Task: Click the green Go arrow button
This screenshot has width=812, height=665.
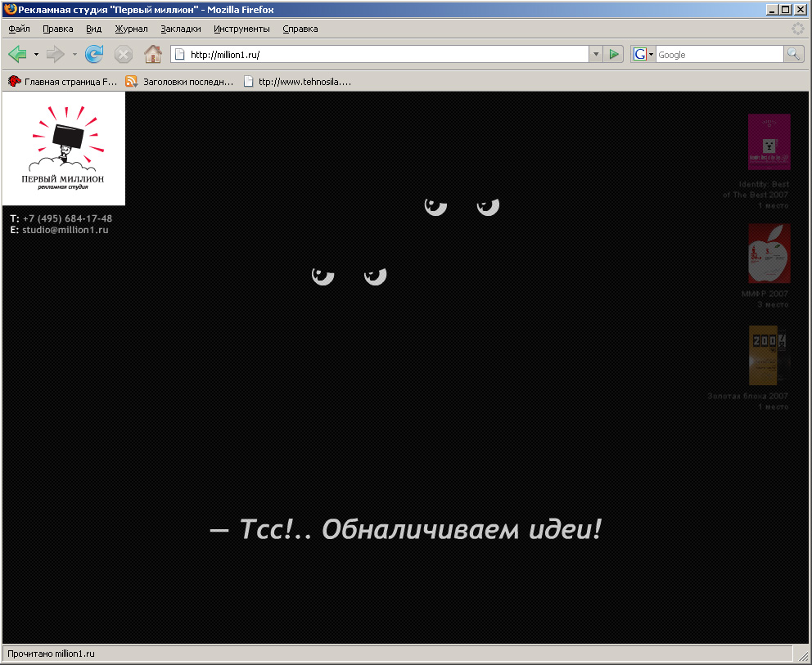Action: [x=614, y=54]
